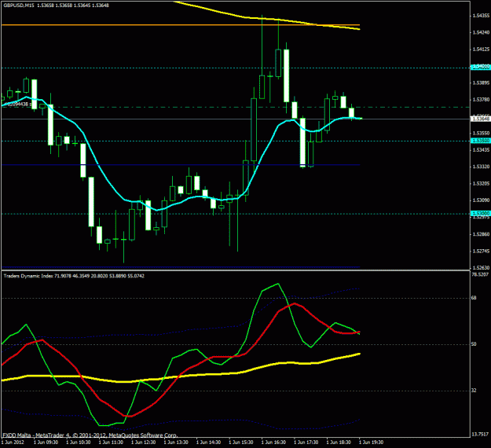This screenshot has width=491, height=448.
Task: Click the 1.53435 price axis label
Action: coord(482,150)
